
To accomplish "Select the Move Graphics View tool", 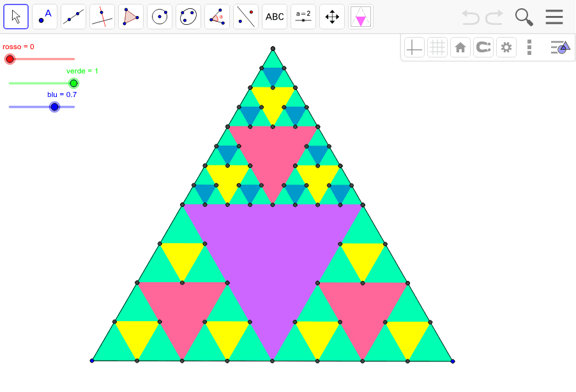I will pos(331,17).
